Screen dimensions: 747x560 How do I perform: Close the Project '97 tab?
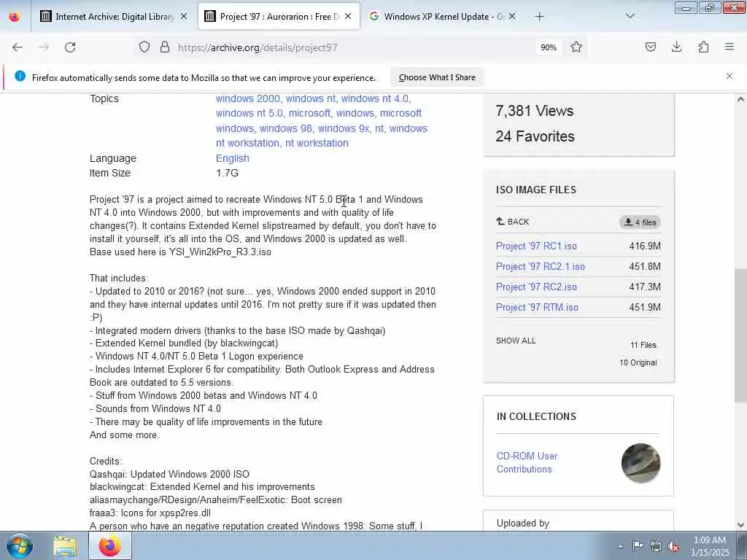[348, 16]
